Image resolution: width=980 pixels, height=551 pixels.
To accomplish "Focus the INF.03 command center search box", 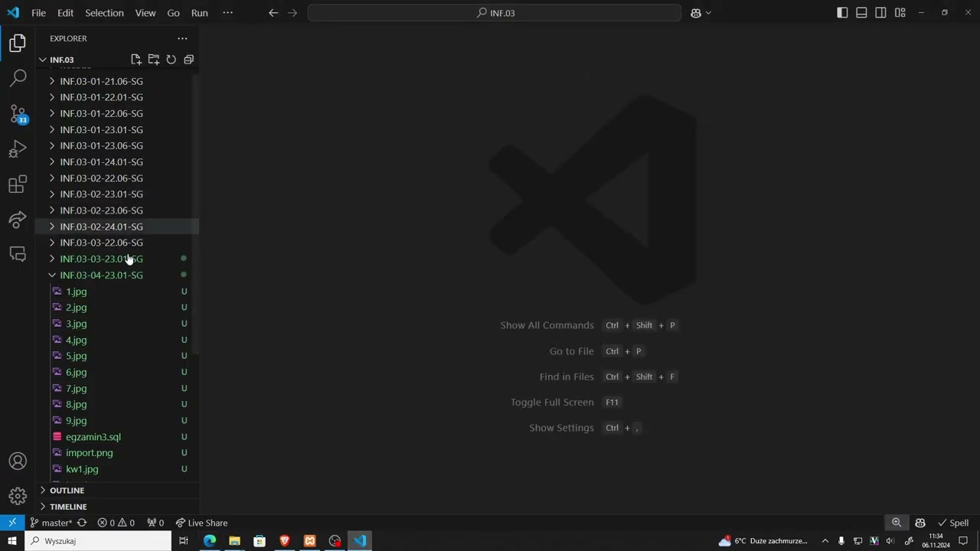I will [x=495, y=13].
